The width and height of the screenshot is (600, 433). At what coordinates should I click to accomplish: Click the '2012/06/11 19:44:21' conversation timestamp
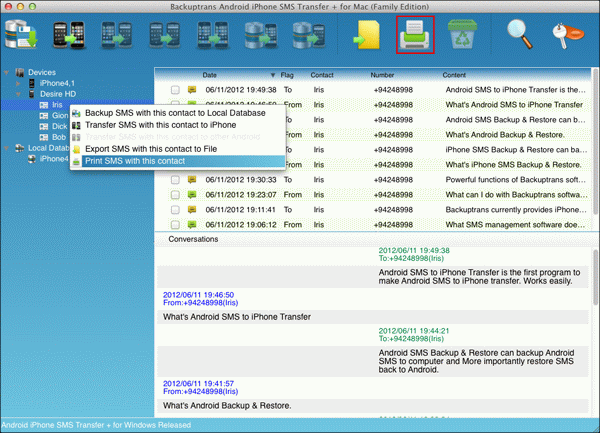coord(414,331)
